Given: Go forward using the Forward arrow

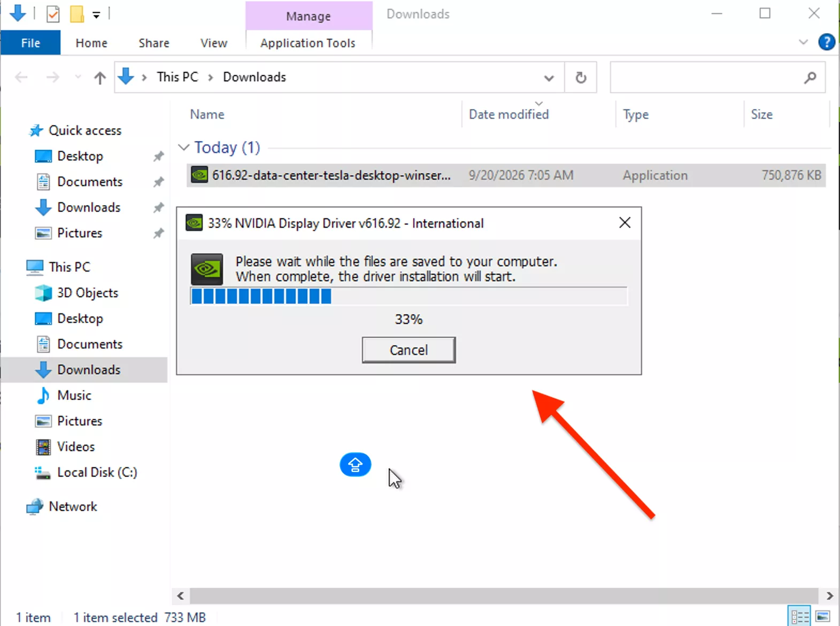Looking at the screenshot, I should pos(52,78).
